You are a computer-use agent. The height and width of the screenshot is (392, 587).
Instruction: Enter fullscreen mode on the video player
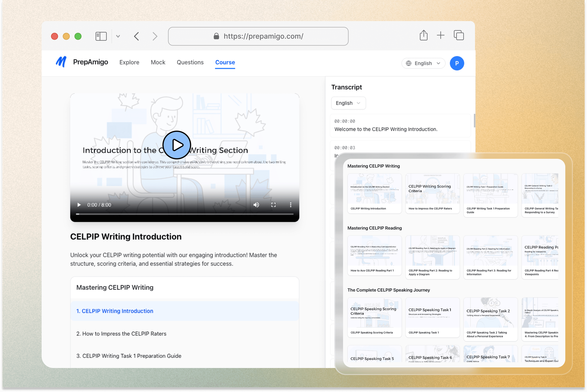[273, 205]
